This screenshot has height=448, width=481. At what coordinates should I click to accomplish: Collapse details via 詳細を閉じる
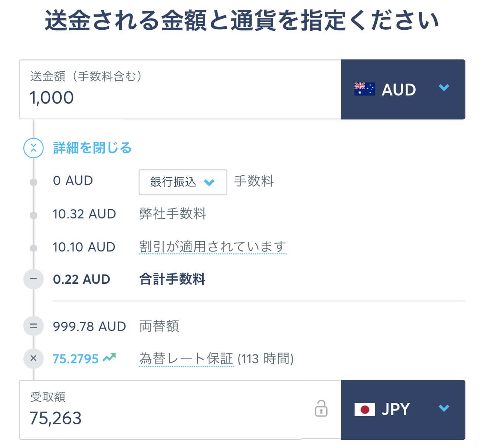[x=92, y=148]
